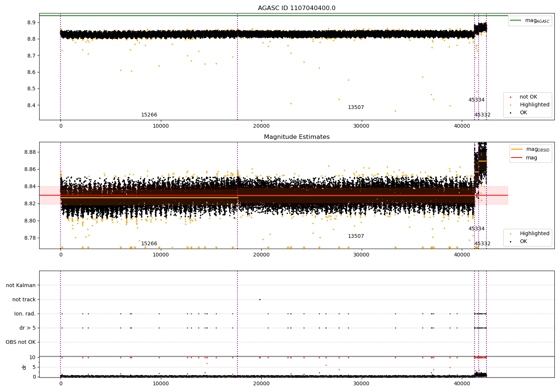Image resolution: width=560 pixels, height=392 pixels.
Task: Click the 'not Kalman' axis label
Action: (x=21, y=286)
